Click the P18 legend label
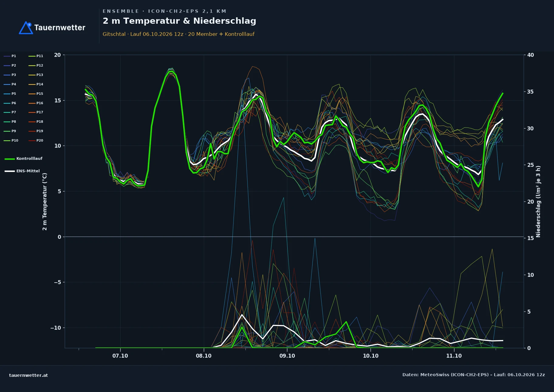This screenshot has width=554, height=392. click(40, 122)
